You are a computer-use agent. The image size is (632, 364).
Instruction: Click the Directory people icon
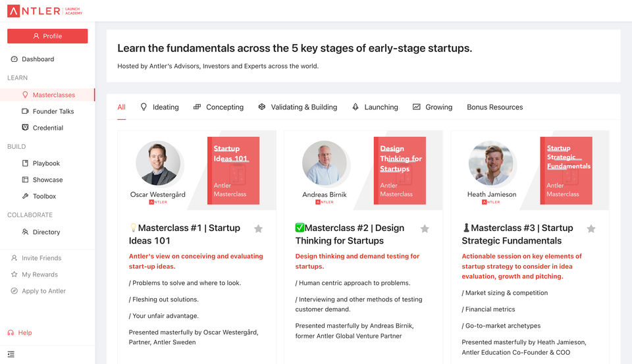coord(25,232)
